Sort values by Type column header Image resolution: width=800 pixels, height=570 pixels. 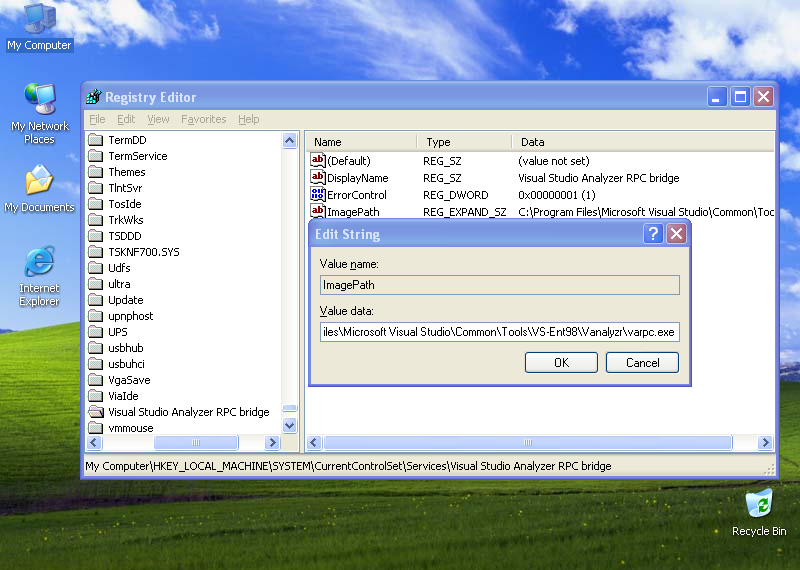[x=464, y=142]
